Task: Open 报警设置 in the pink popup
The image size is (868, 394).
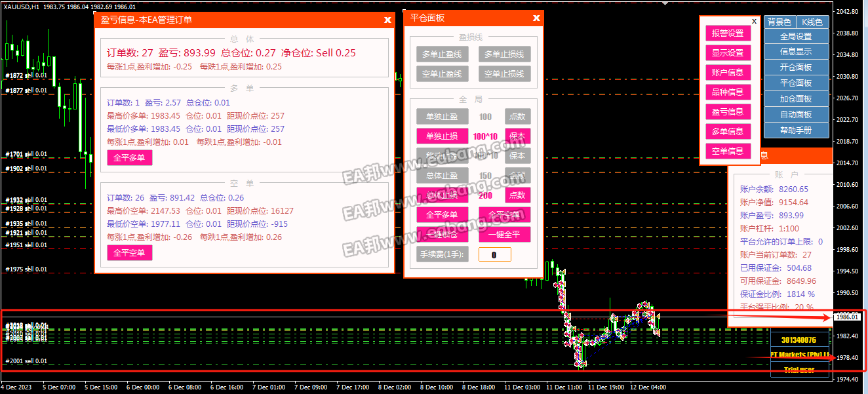Action: click(728, 33)
